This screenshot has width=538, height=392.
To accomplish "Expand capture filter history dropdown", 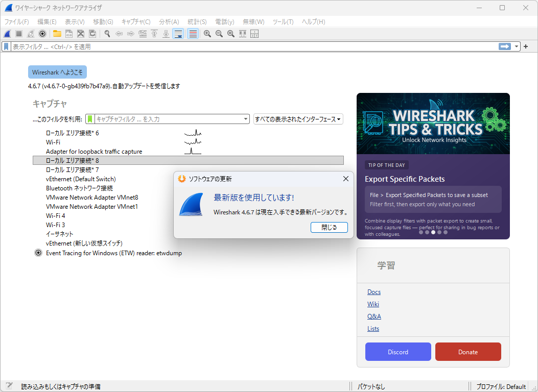I will point(246,119).
